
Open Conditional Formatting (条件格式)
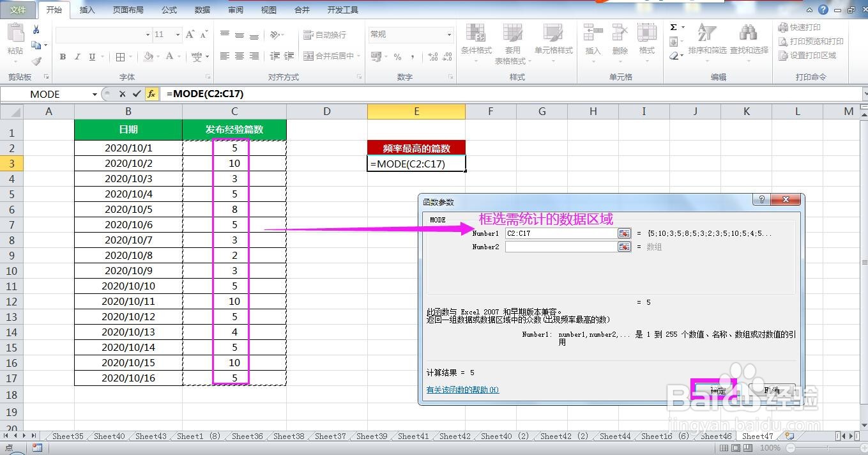tap(476, 43)
